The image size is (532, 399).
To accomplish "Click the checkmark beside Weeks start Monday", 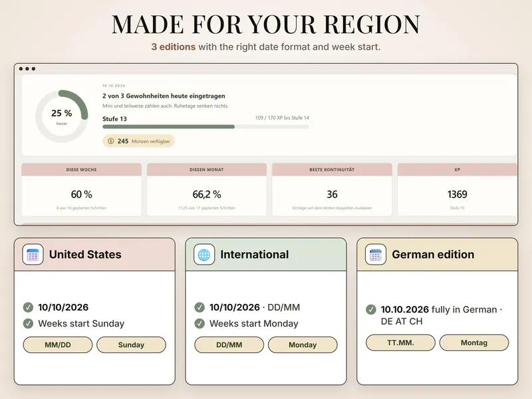I will point(199,324).
